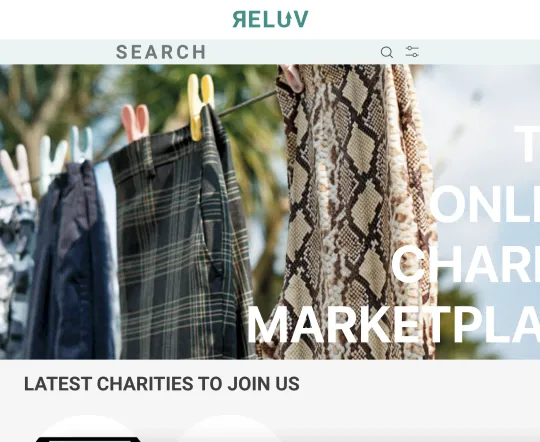Open the second charity logo circle
This screenshot has height=442, width=540.
pyautogui.click(x=228, y=429)
